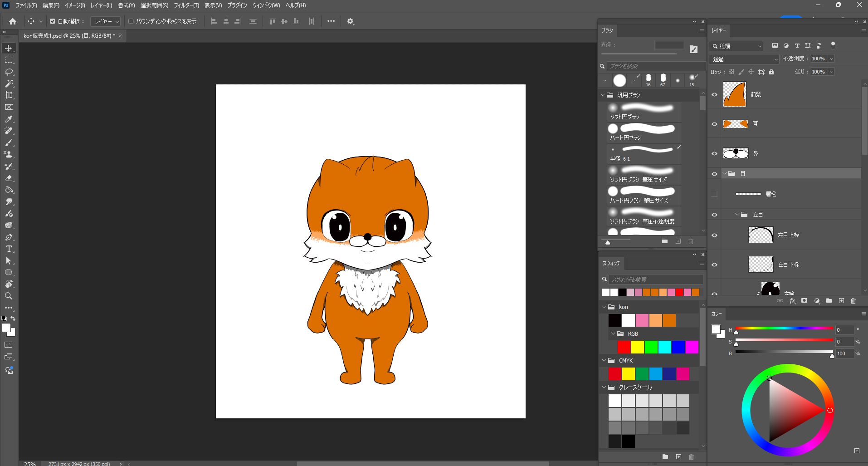Select the Magic Wand tool

9,83
